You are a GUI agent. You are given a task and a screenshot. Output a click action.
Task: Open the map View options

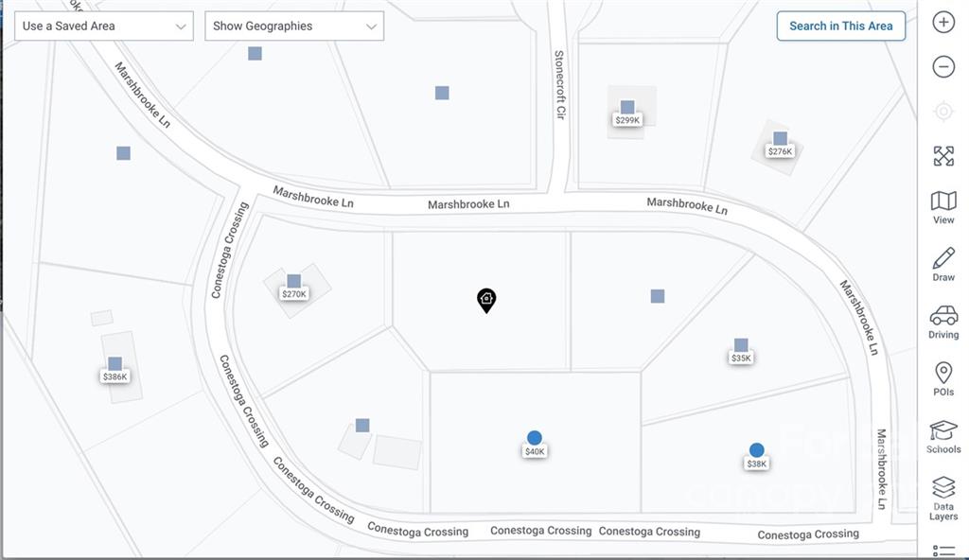[x=943, y=207]
